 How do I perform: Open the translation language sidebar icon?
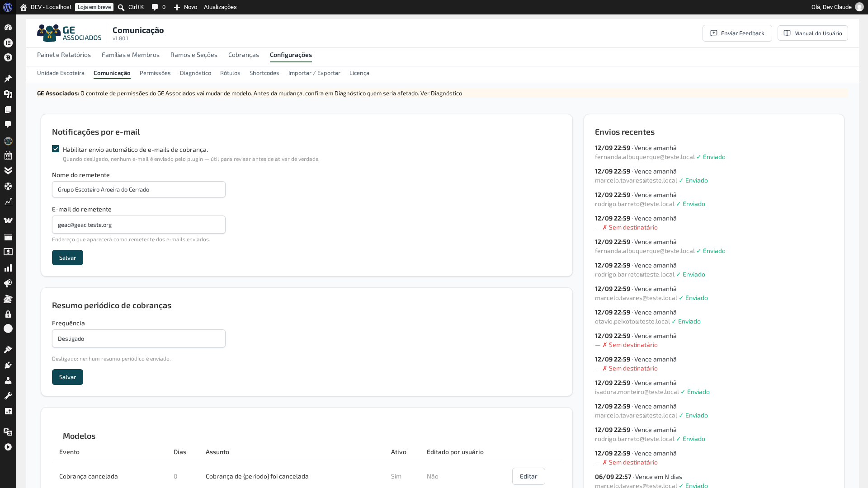point(8,432)
